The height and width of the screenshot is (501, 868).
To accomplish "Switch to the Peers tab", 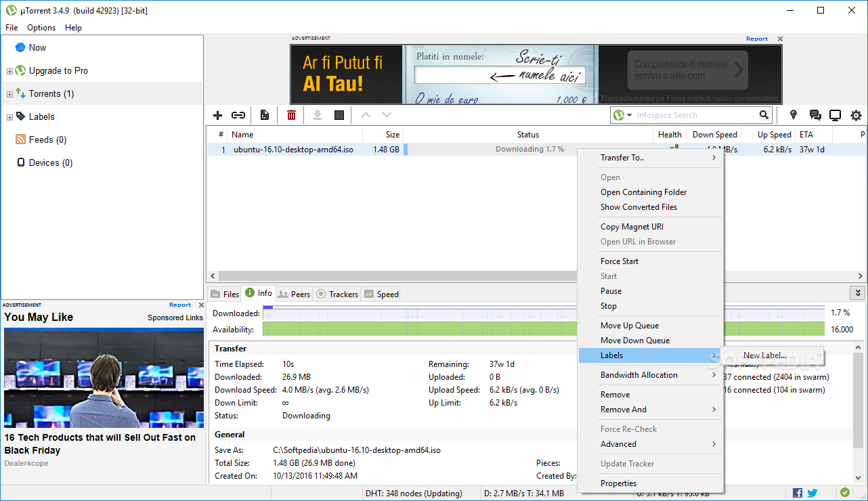I will click(294, 294).
